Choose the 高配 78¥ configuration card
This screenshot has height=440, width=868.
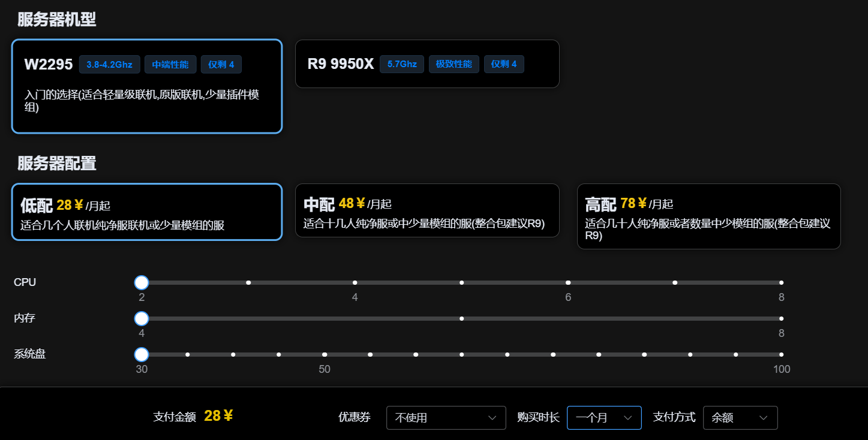coord(708,216)
